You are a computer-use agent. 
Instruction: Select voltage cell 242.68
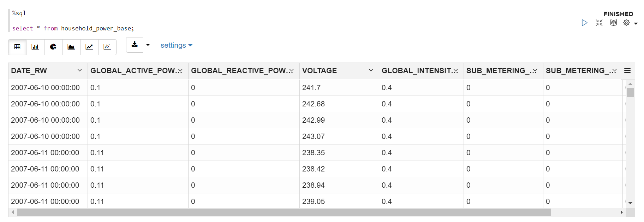[x=339, y=104]
